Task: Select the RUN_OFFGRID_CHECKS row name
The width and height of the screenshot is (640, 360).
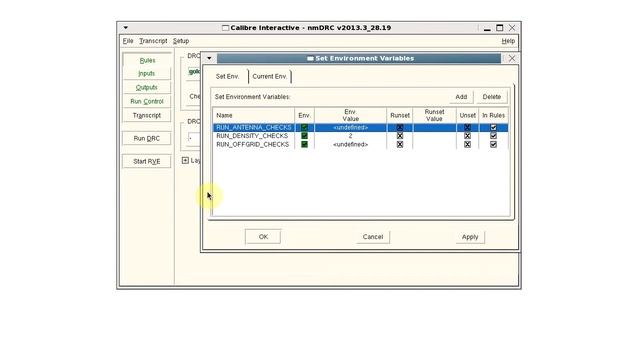Action: point(252,144)
